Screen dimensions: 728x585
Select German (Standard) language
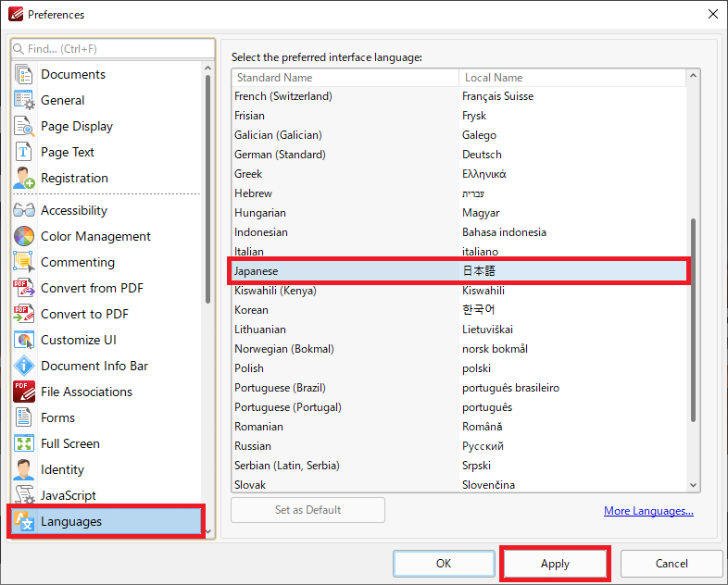458,155
